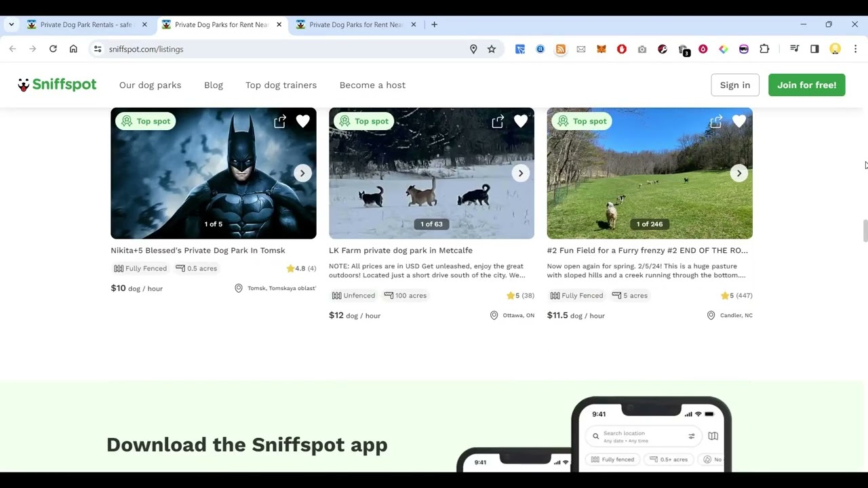The image size is (868, 488).
Task: Click the 5 (38) star rating
Action: tap(520, 296)
